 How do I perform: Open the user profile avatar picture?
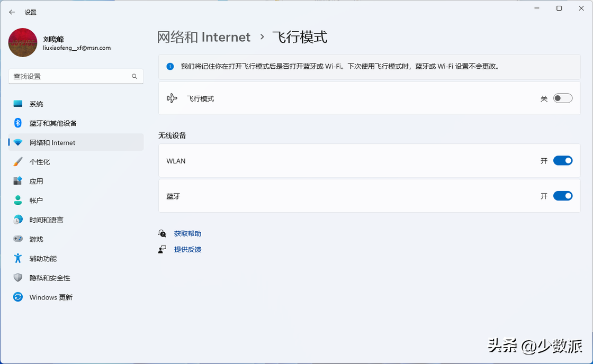pos(23,43)
